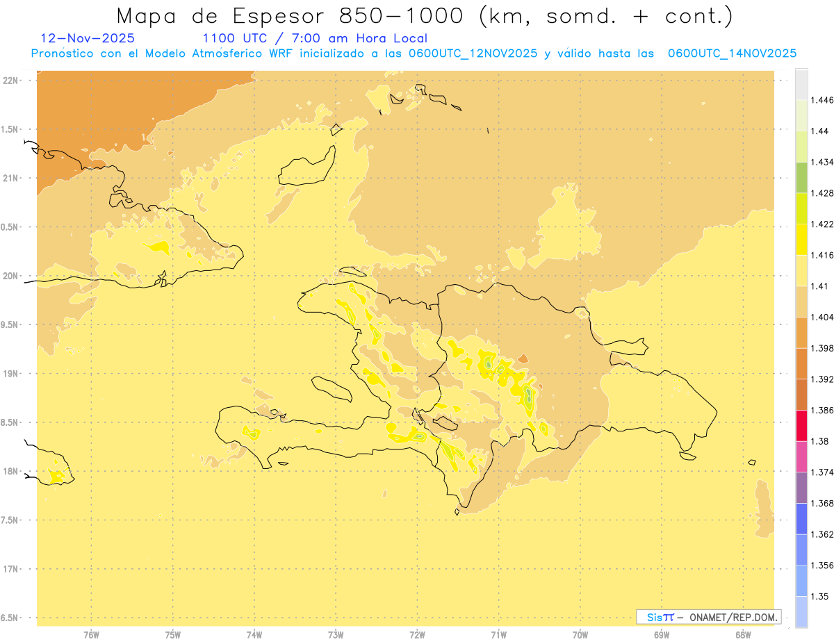
Task: Click the "70W" longitude axis label
Action: tap(580, 635)
